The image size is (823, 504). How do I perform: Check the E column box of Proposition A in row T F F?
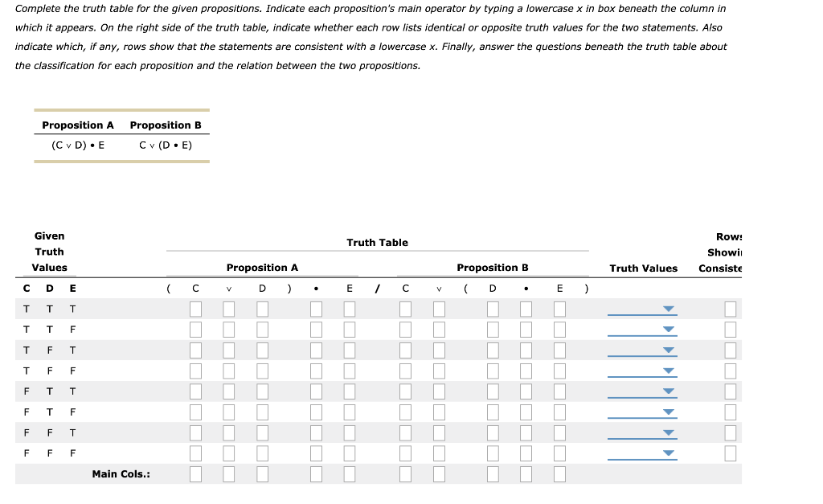point(349,371)
